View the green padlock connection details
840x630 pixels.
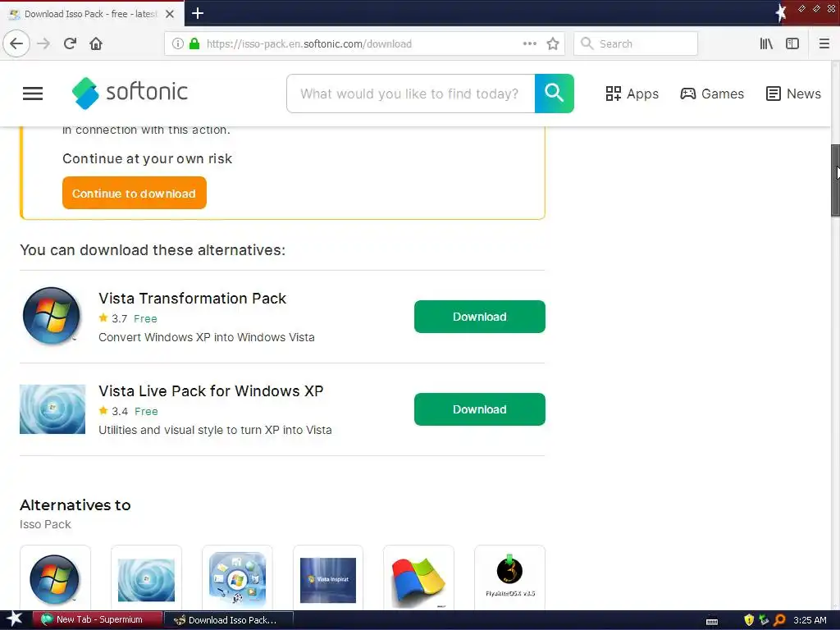[x=194, y=44]
